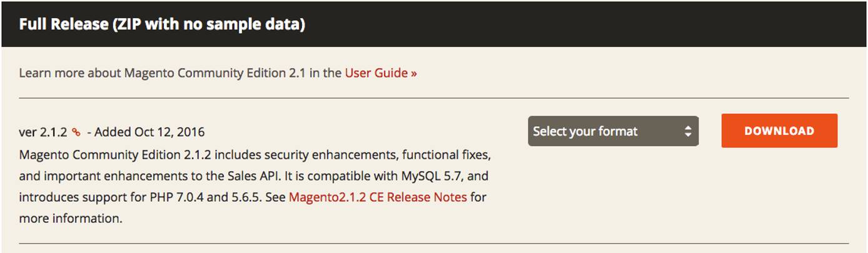Image resolution: width=868 pixels, height=253 pixels.
Task: Click the "ver 2.1.2" version label
Action: (x=43, y=132)
